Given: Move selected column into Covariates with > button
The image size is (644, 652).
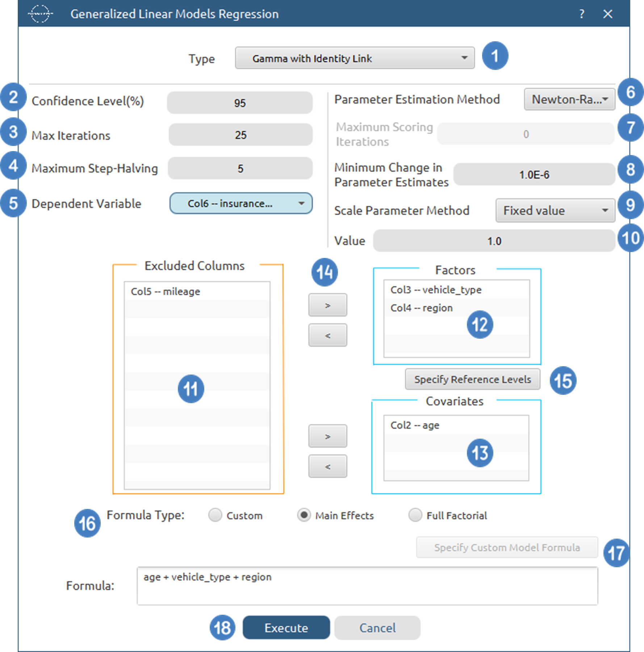Looking at the screenshot, I should click(x=327, y=436).
